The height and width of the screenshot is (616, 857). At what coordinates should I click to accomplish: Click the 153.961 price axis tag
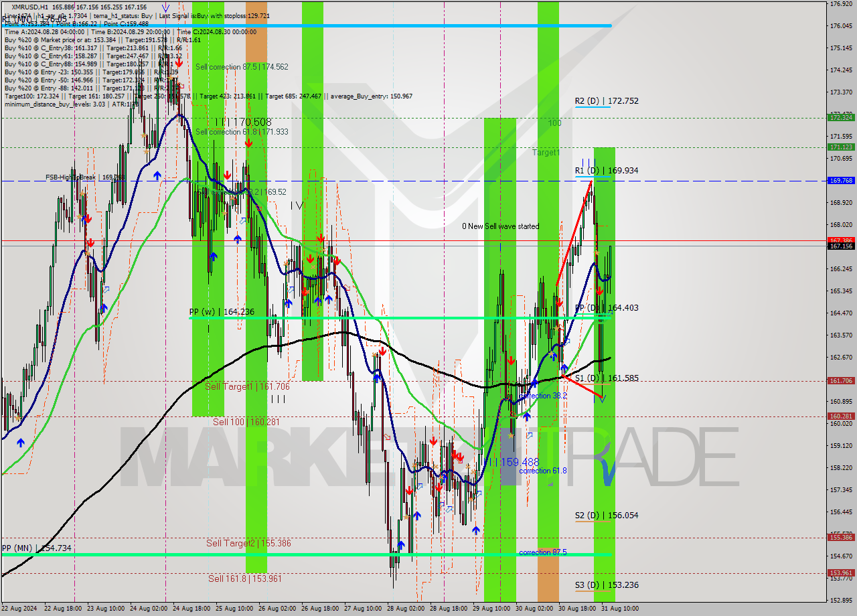(841, 572)
